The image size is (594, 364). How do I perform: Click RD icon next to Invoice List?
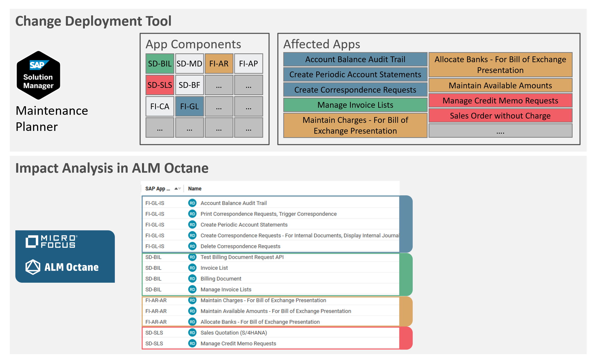192,268
